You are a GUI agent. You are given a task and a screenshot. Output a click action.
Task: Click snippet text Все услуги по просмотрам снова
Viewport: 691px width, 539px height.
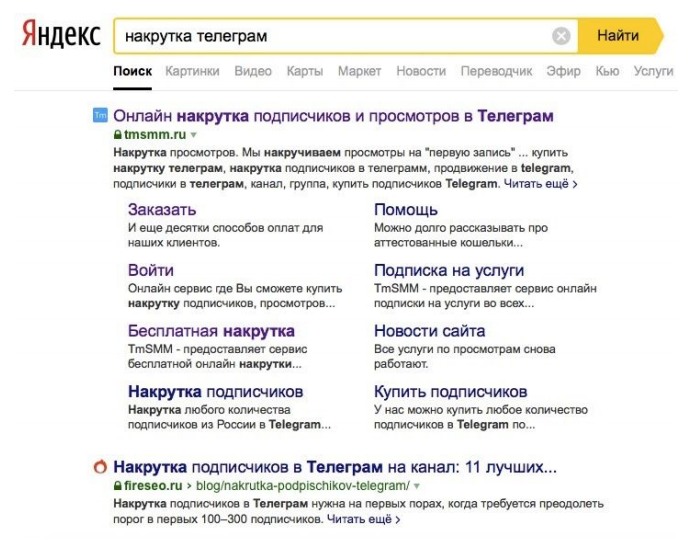(x=464, y=349)
